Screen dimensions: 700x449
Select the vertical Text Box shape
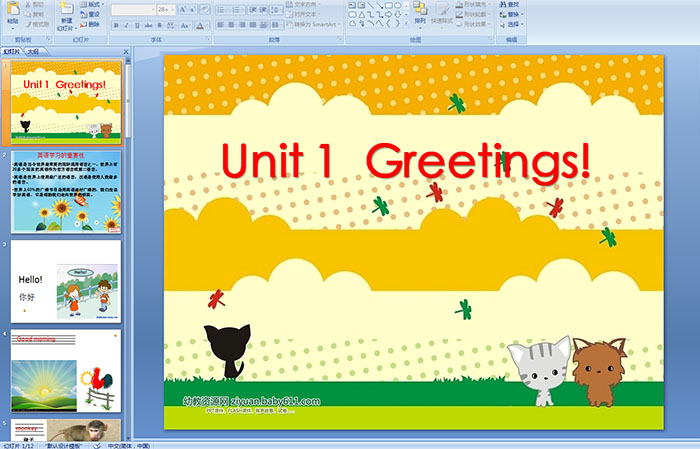tap(361, 5)
